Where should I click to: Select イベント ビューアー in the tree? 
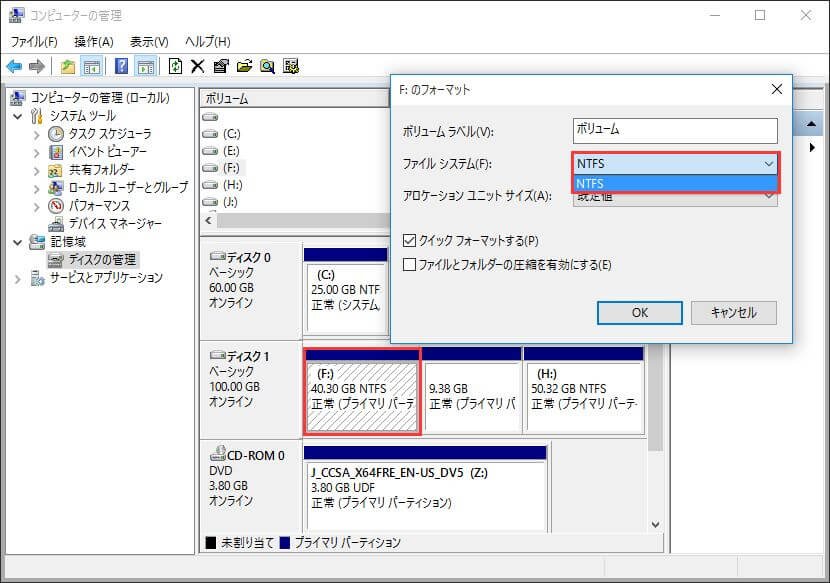108,152
